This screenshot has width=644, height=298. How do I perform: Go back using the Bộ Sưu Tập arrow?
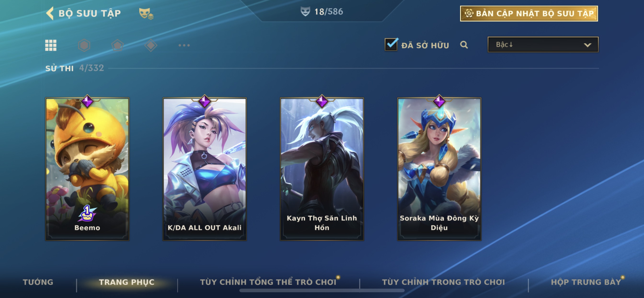(50, 13)
